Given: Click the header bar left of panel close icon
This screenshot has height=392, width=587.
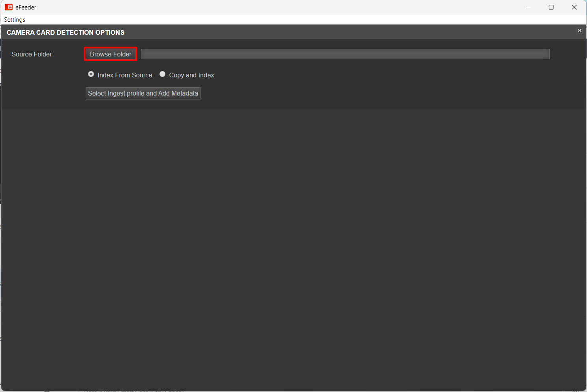Looking at the screenshot, I should [513, 32].
